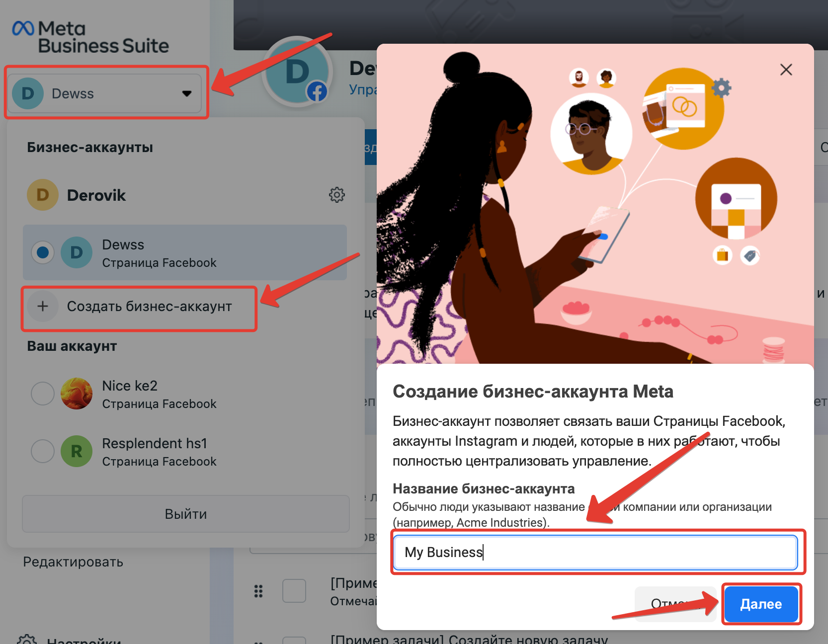Close the Meta business account creation dialog

coord(786,70)
